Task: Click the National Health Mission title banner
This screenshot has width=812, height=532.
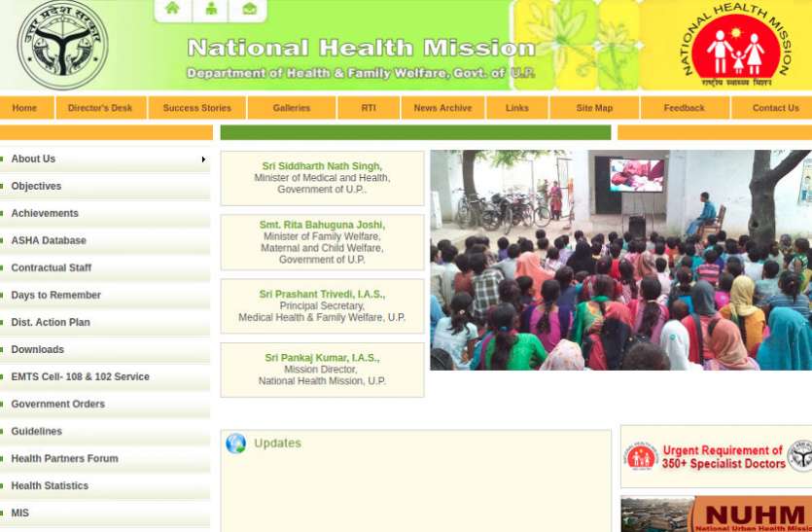Action: [361, 49]
